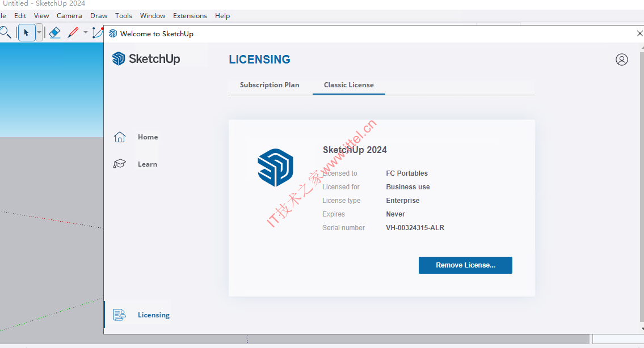The height and width of the screenshot is (348, 644).
Task: Click the Licensing certificate icon
Action: (x=120, y=315)
